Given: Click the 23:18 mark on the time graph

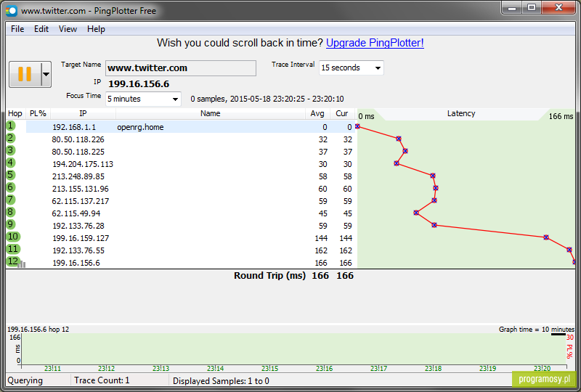Looking at the screenshot, I should (x=433, y=368).
